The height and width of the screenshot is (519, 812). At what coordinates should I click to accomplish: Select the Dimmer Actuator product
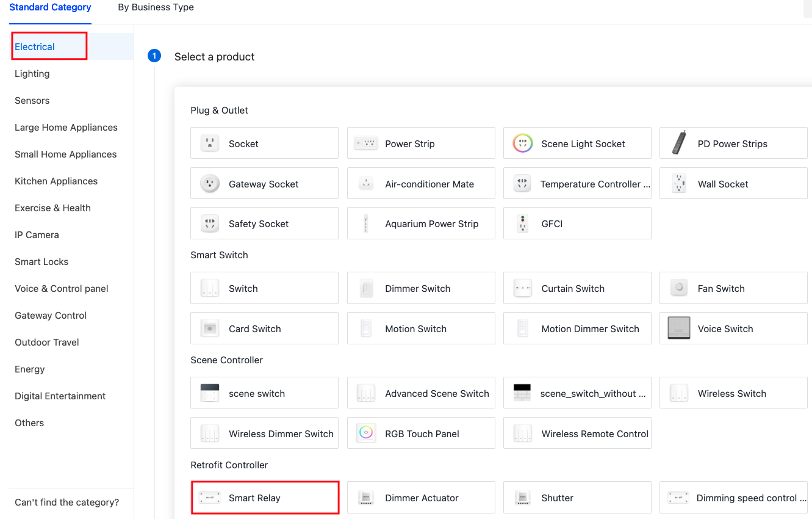pos(420,497)
